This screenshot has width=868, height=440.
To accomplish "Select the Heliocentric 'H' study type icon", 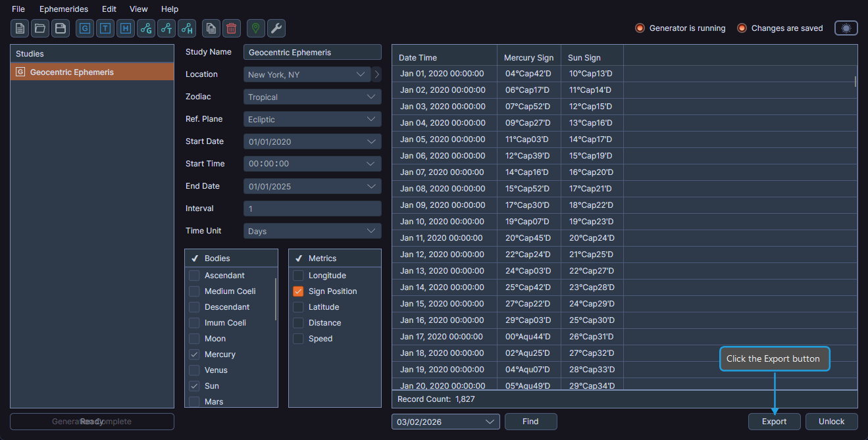I will coord(125,28).
